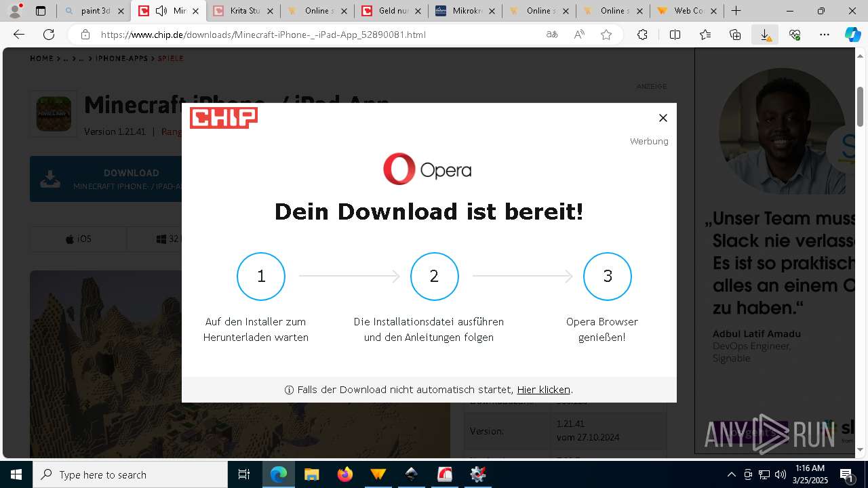
Task: Click the blue DOWNLOAD button
Action: (106, 179)
